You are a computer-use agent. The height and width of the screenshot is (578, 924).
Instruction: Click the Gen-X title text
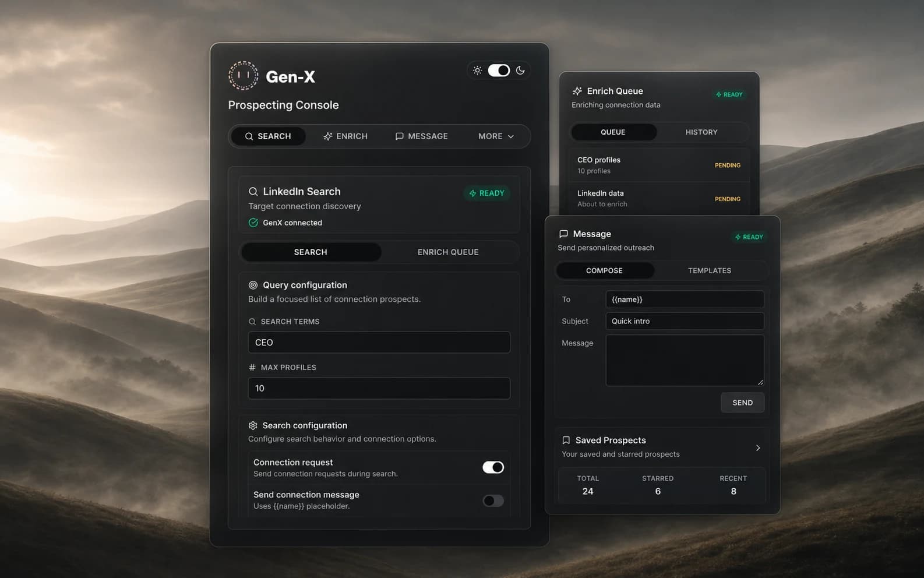pos(290,77)
